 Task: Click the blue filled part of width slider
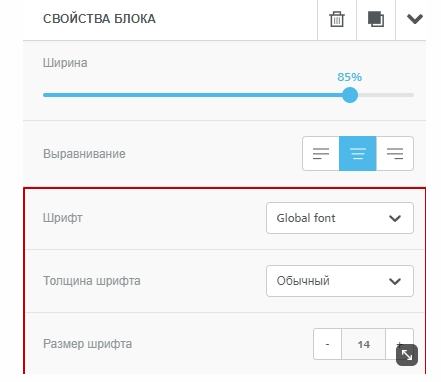tap(193, 95)
